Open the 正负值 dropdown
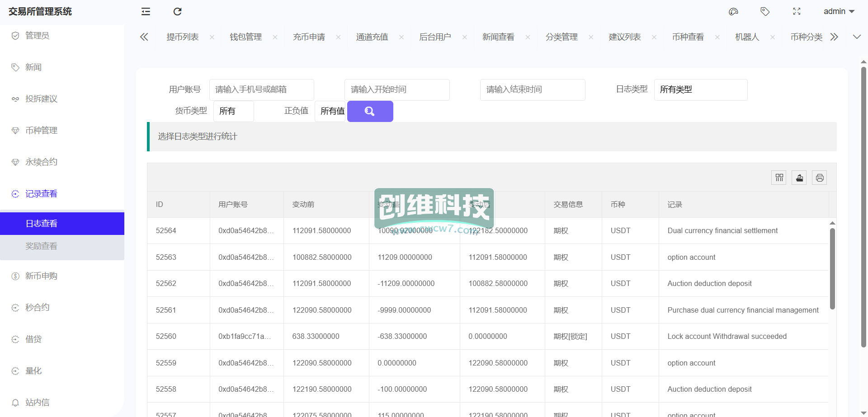 (330, 111)
